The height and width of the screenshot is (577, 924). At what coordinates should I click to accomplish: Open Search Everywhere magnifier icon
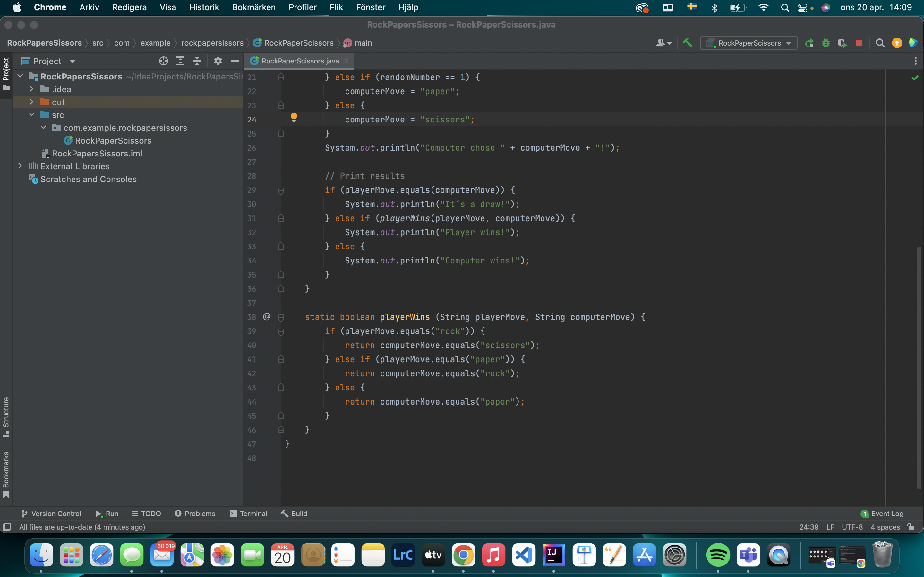(880, 43)
